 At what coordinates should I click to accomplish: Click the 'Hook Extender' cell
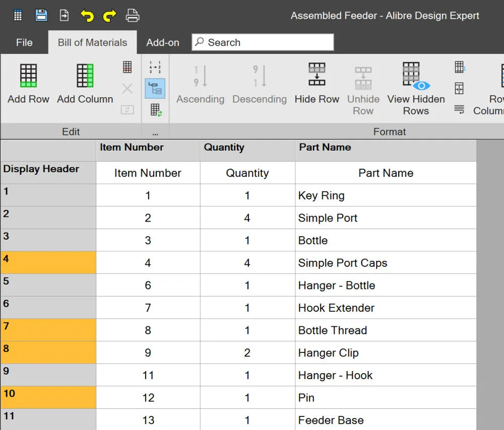tap(386, 308)
